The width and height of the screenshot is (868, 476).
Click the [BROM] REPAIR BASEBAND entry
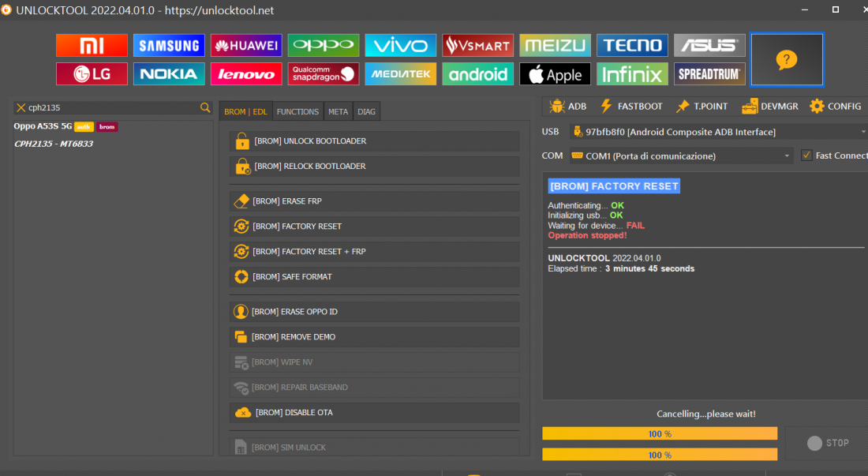(x=374, y=388)
